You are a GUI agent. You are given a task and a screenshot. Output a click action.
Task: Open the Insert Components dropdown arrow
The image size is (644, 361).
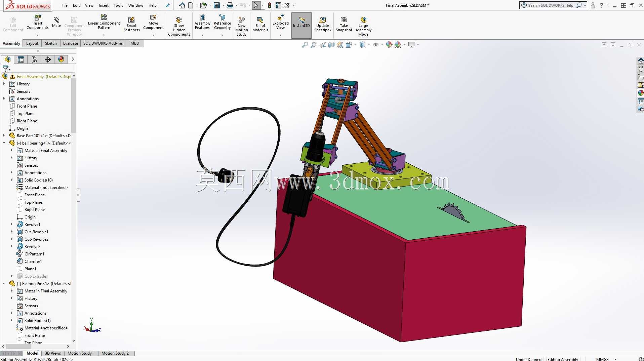coord(38,35)
